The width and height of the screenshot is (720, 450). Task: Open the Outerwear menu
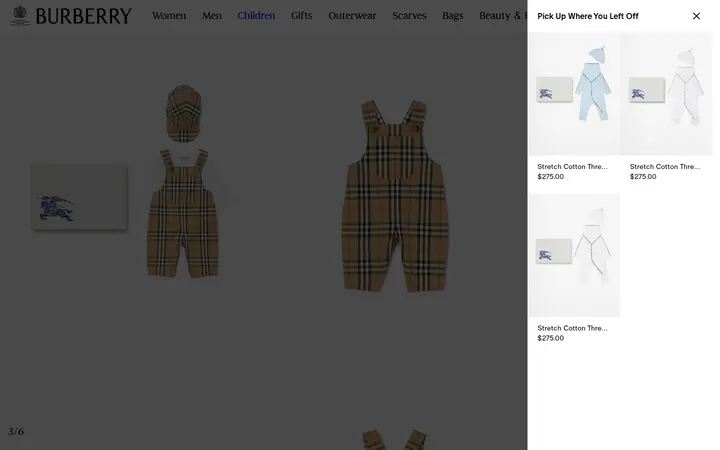[352, 16]
